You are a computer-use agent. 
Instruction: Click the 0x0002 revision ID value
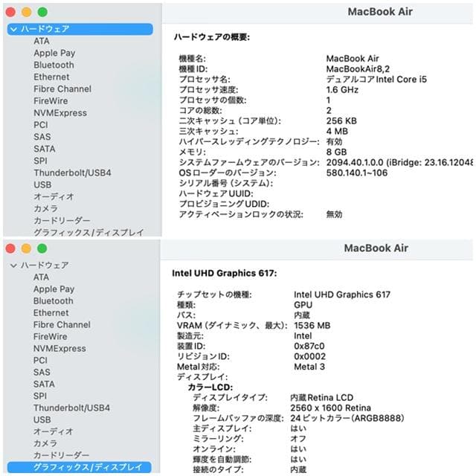309,356
